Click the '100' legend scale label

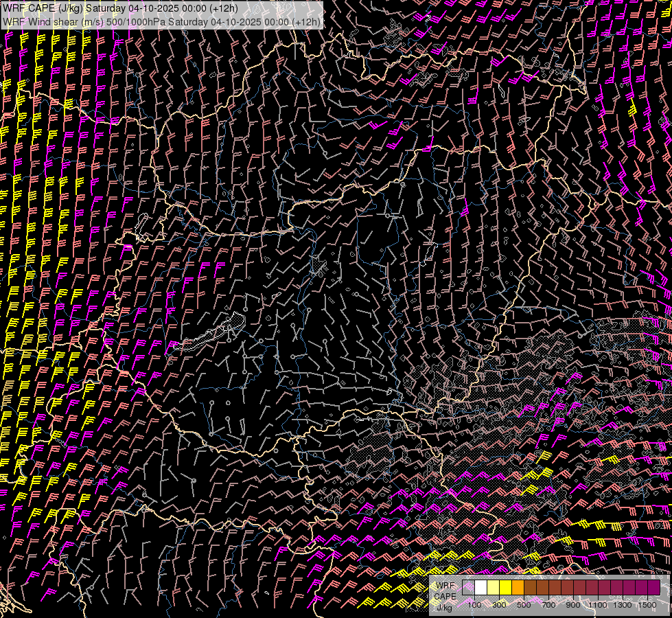(474, 605)
